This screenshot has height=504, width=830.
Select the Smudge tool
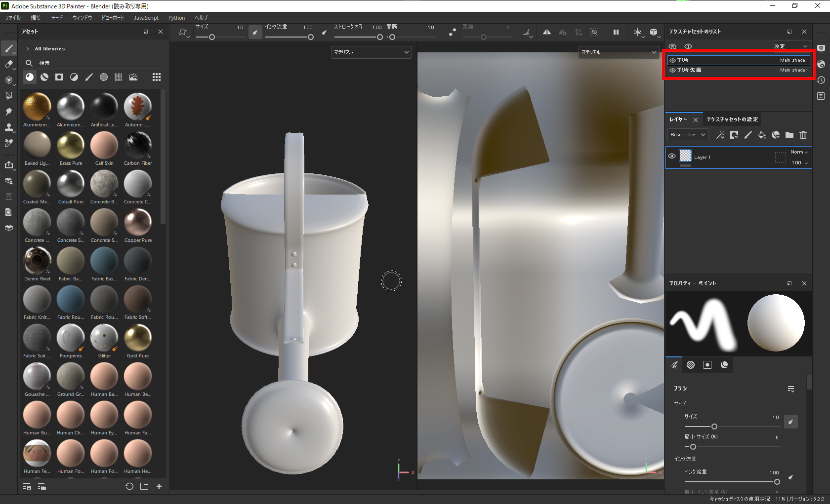click(x=8, y=112)
